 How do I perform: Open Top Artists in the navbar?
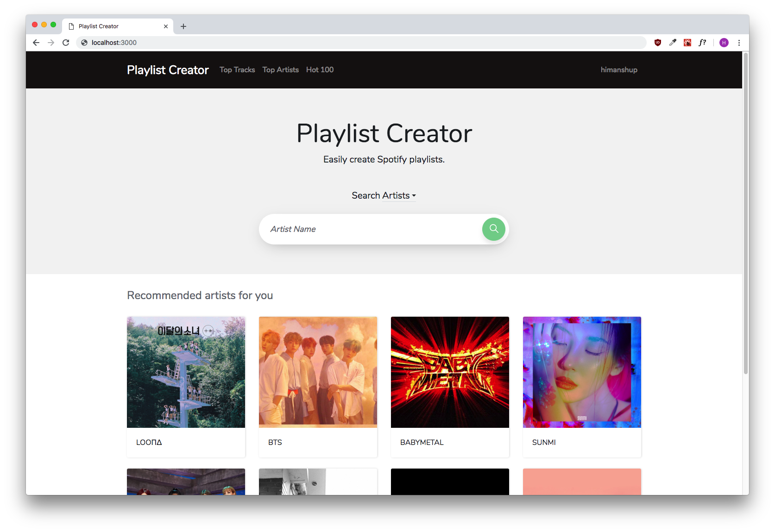tap(280, 69)
